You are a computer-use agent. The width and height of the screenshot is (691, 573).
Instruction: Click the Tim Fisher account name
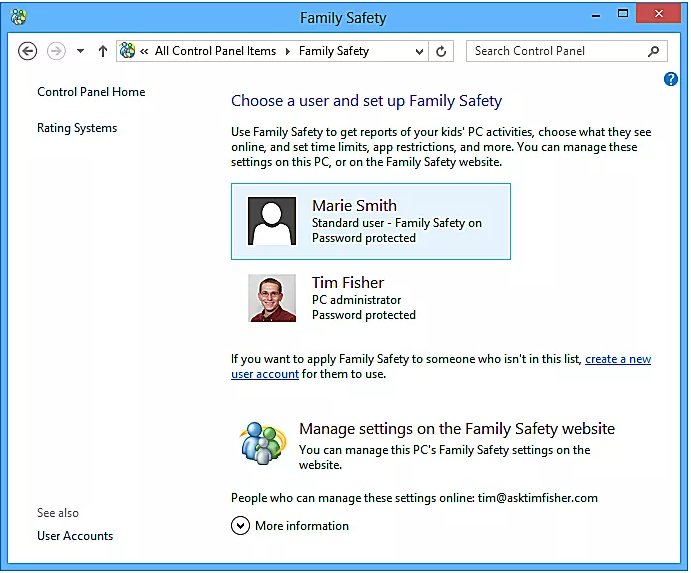pos(348,283)
